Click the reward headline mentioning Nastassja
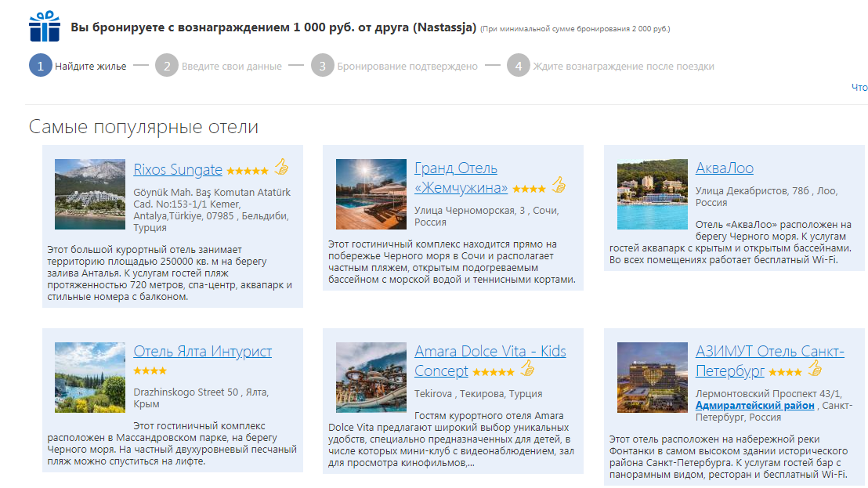868x488 pixels. coord(273,27)
